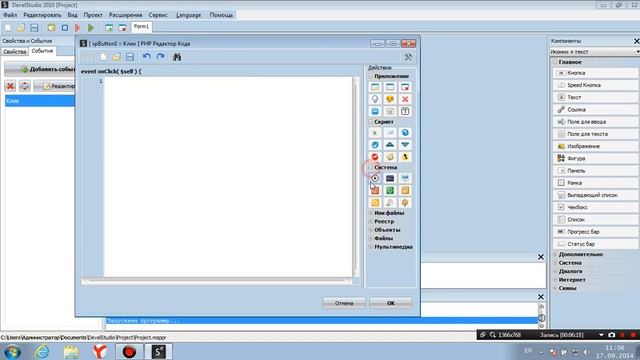Click the save icon in code editor toolbar

129,57
